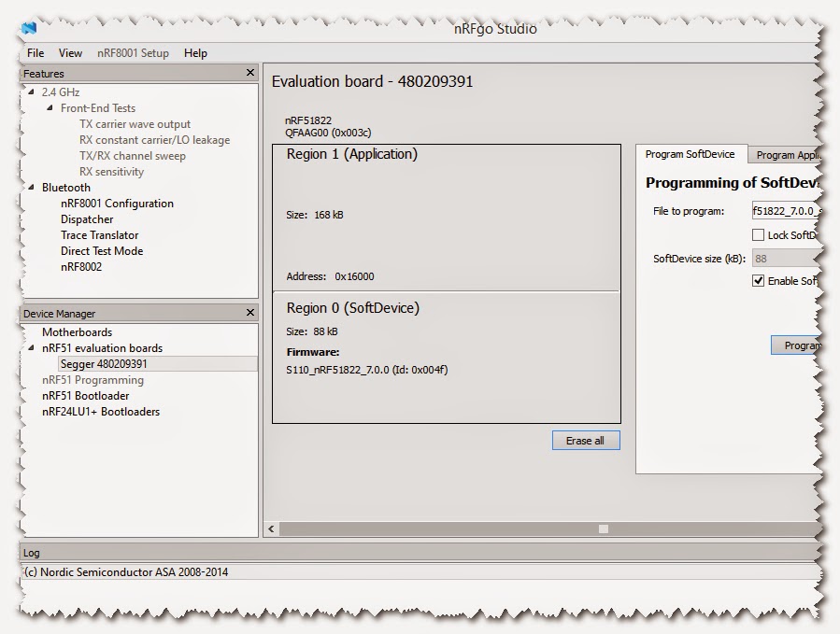Collapse the Front-End Tests node

point(50,108)
